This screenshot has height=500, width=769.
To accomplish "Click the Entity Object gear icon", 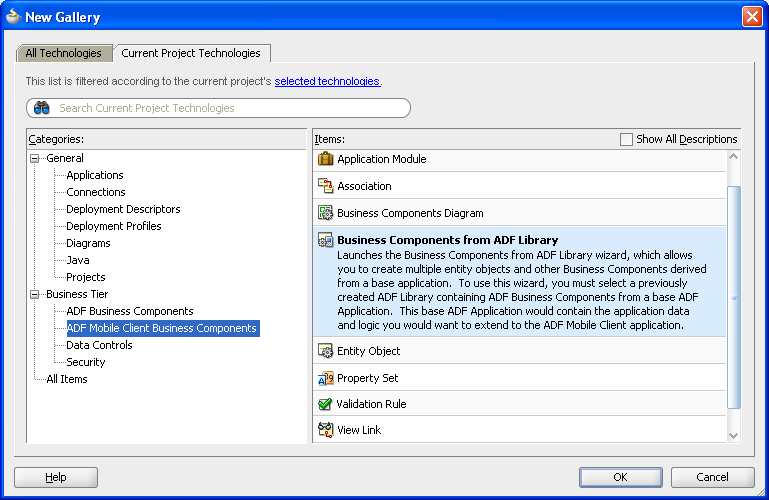I will coord(325,351).
